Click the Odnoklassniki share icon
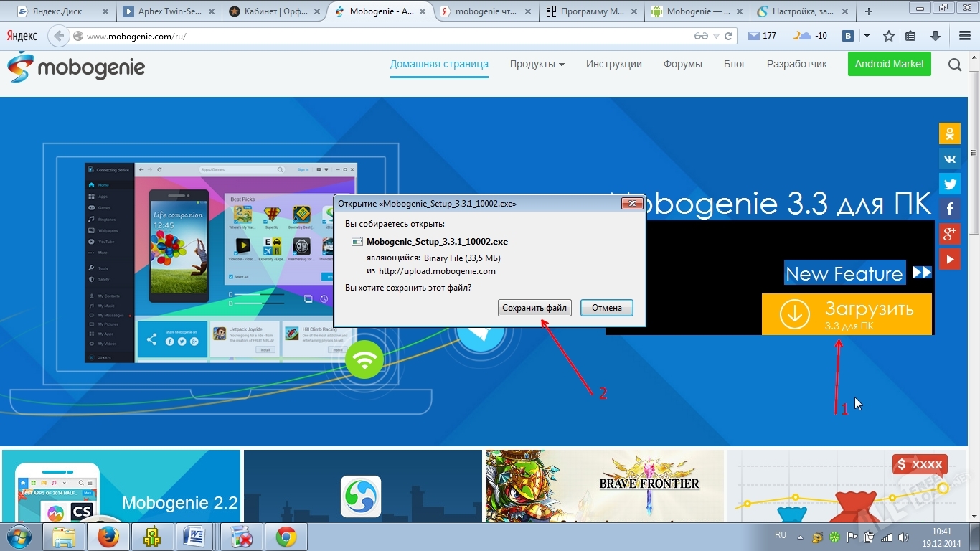The width and height of the screenshot is (980, 551). [950, 133]
